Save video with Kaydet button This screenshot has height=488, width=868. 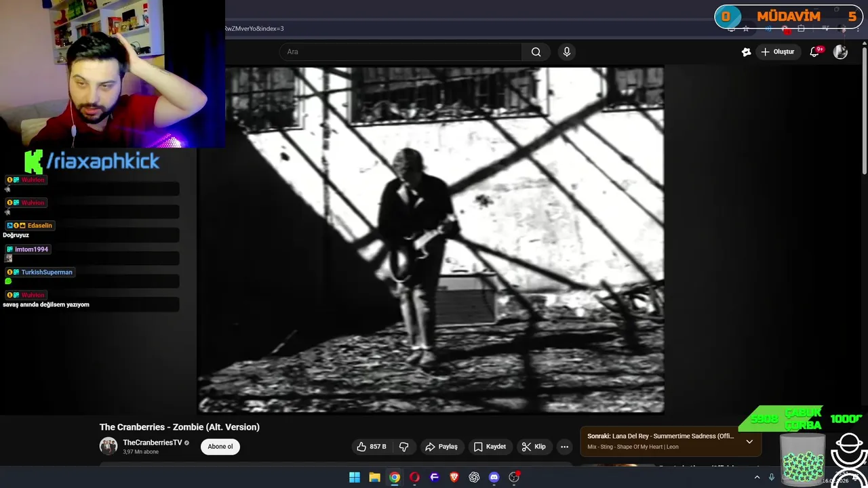click(490, 447)
